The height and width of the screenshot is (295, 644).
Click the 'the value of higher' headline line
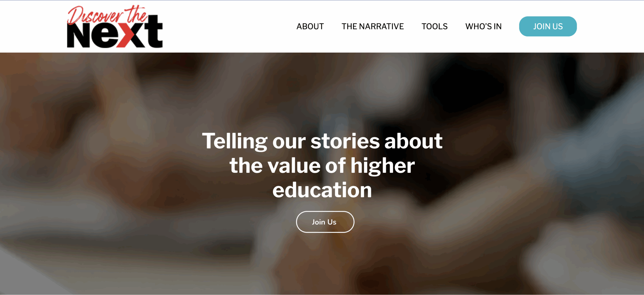tap(322, 166)
